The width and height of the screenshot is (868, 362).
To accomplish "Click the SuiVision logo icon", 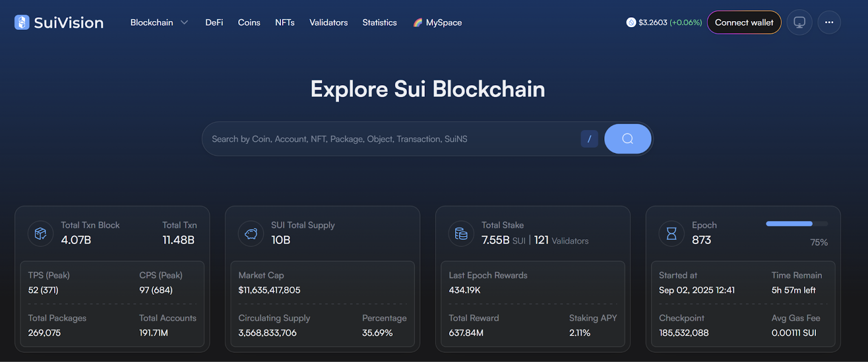I will (22, 22).
